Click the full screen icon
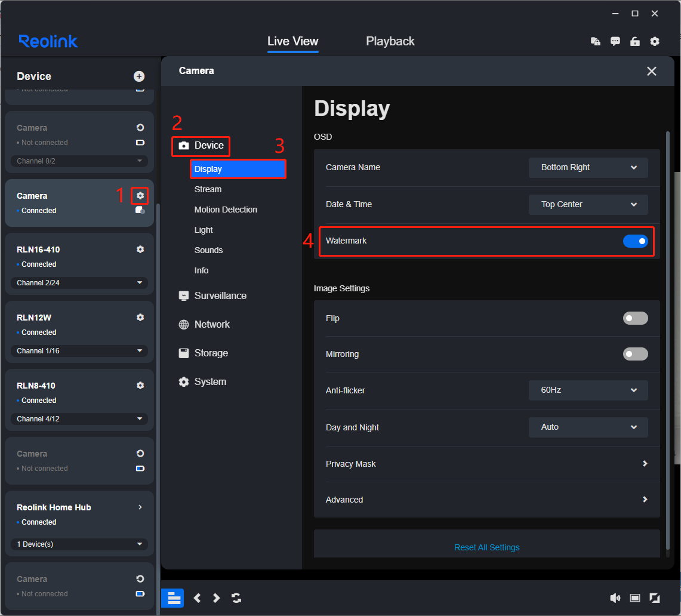Viewport: 681px width, 616px height. (655, 598)
